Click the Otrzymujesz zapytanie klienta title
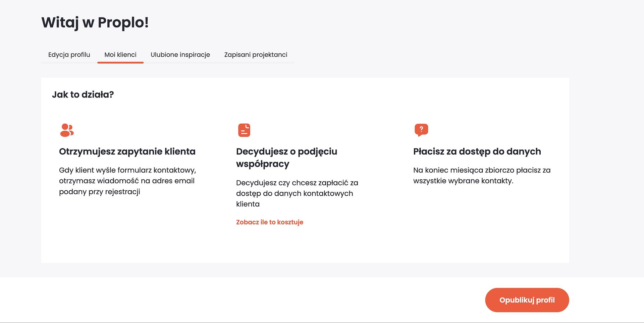The height and width of the screenshot is (323, 644). 127,151
